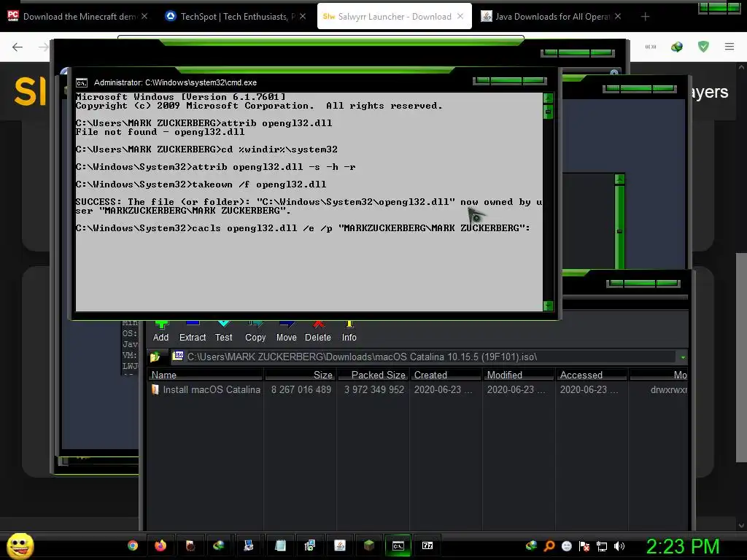The width and height of the screenshot is (747, 560).
Task: Open Firefox from the taskbar
Action: click(160, 545)
